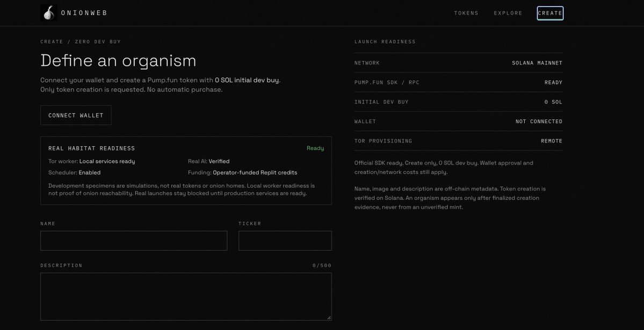Click inside the Description text area
Screen dimensions: 644x330
click(186, 296)
